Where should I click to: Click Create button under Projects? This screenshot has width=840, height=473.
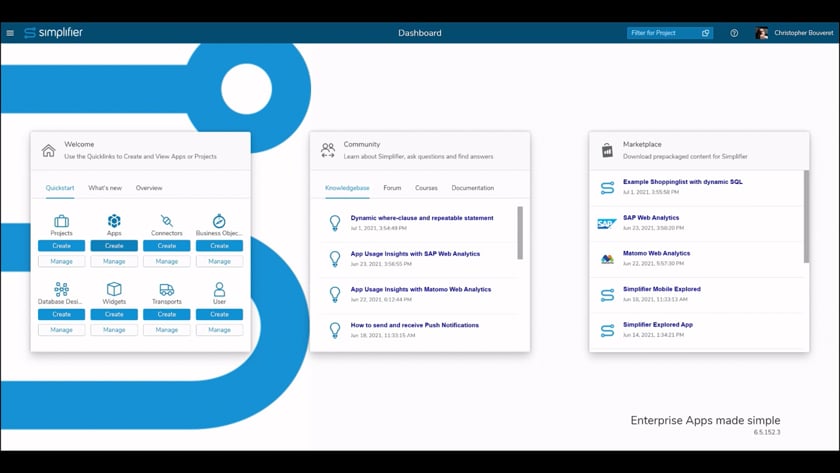[x=62, y=246]
